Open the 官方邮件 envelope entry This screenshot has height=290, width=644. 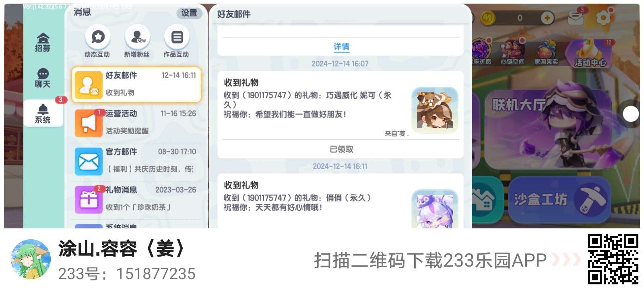(136, 161)
